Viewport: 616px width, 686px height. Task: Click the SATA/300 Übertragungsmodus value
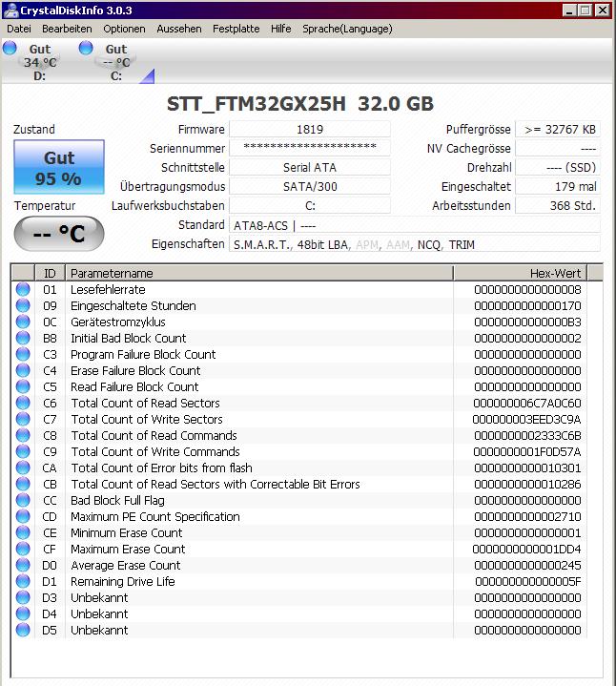310,187
